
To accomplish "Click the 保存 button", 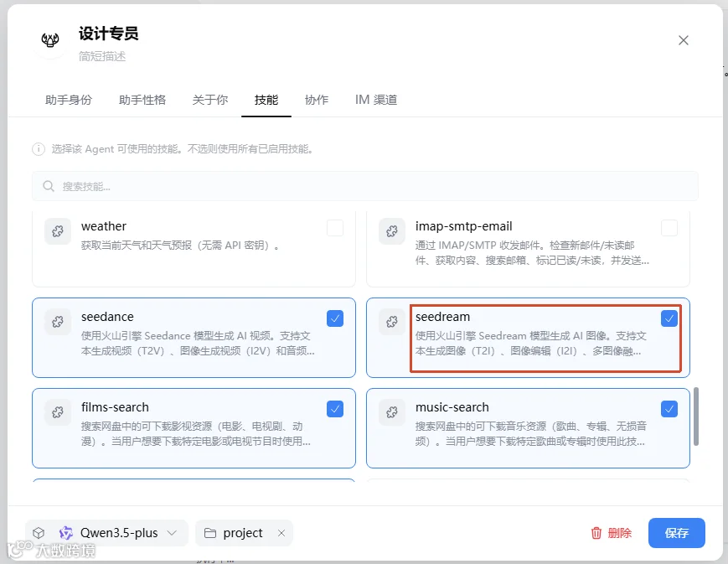I will click(x=676, y=533).
